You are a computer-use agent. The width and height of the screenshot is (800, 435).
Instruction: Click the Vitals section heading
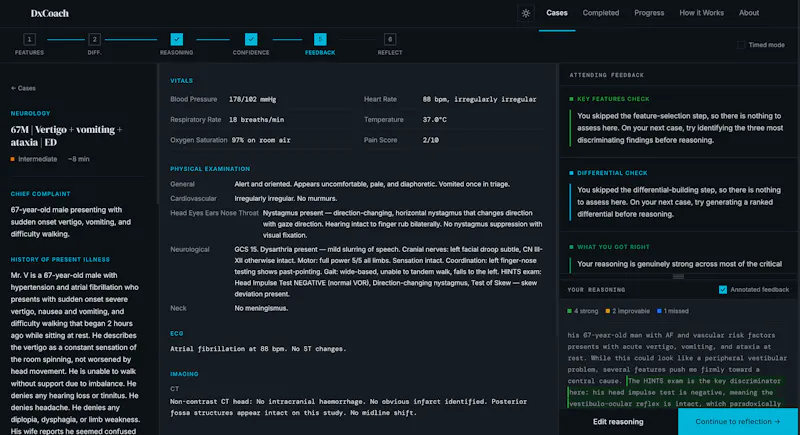coord(181,81)
